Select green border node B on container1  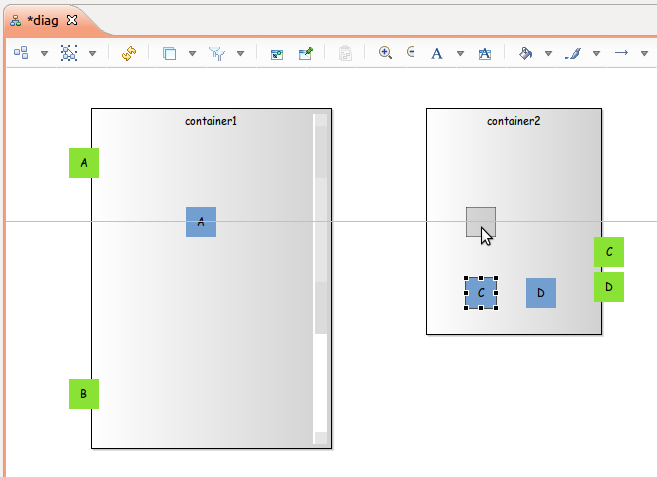[x=84, y=394]
